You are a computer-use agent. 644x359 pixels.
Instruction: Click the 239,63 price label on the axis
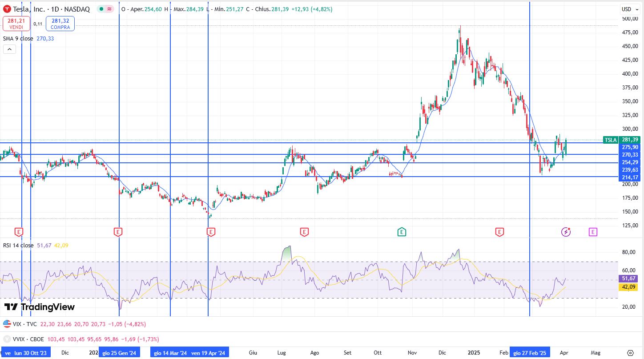point(630,169)
